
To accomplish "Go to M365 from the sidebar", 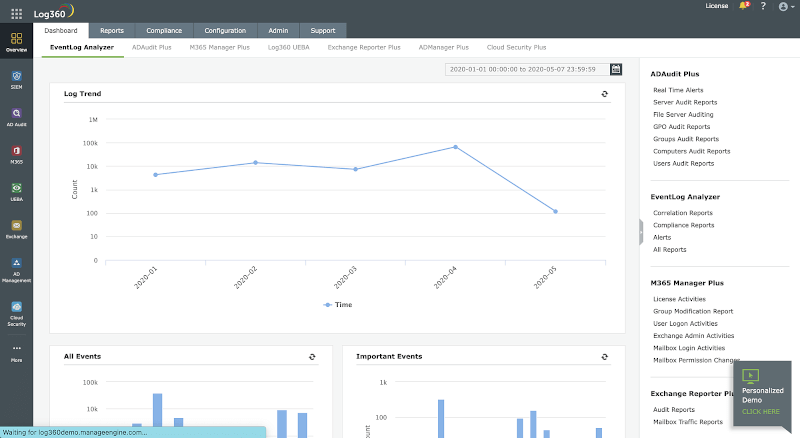I will click(x=16, y=154).
